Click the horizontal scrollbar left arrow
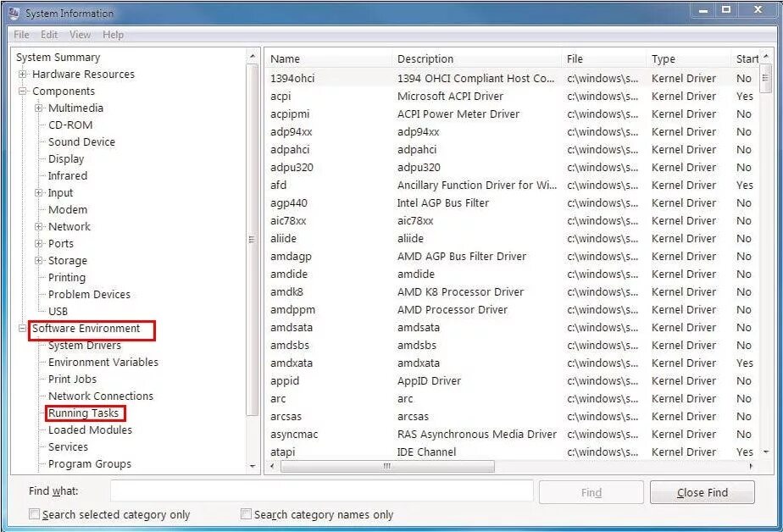 click(x=272, y=466)
